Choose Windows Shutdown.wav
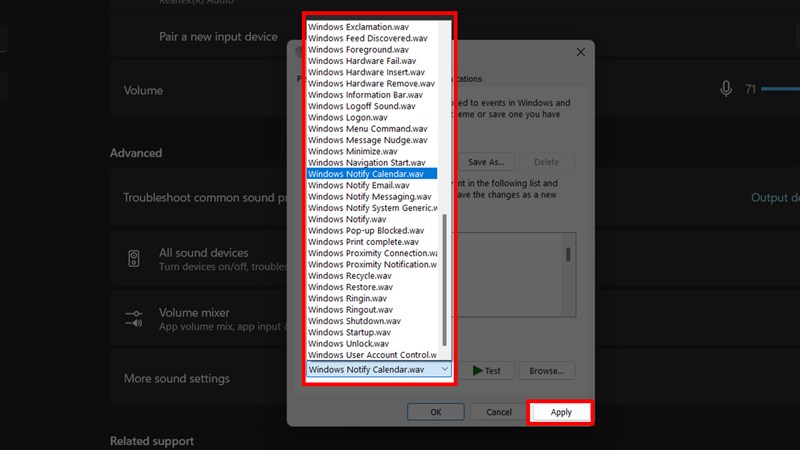The image size is (800, 450). click(372, 321)
